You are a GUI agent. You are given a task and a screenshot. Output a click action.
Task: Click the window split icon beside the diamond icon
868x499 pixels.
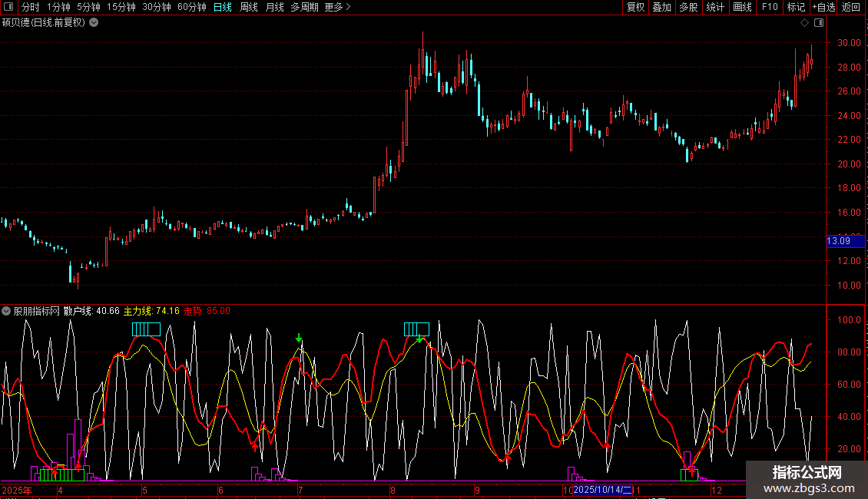(x=819, y=23)
